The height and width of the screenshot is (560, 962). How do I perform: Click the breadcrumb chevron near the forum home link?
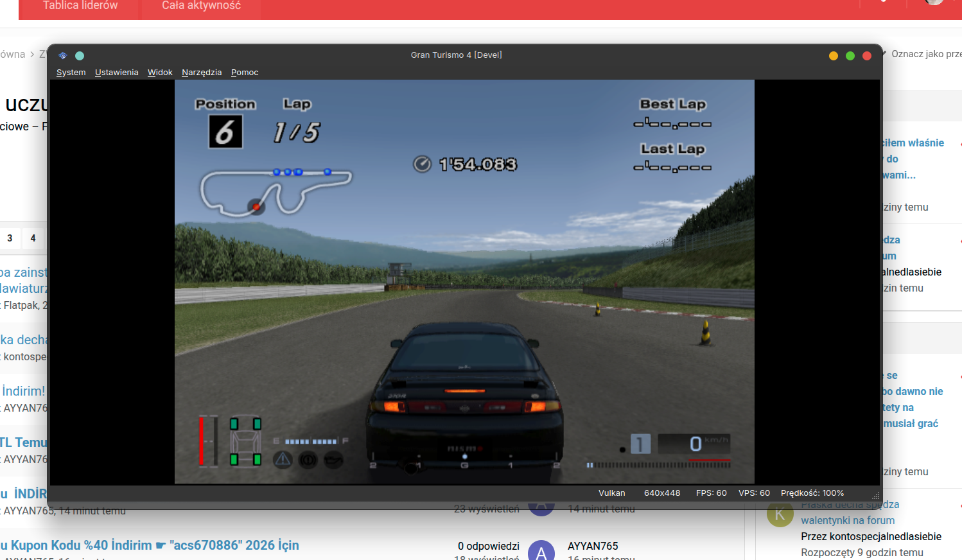pos(32,55)
